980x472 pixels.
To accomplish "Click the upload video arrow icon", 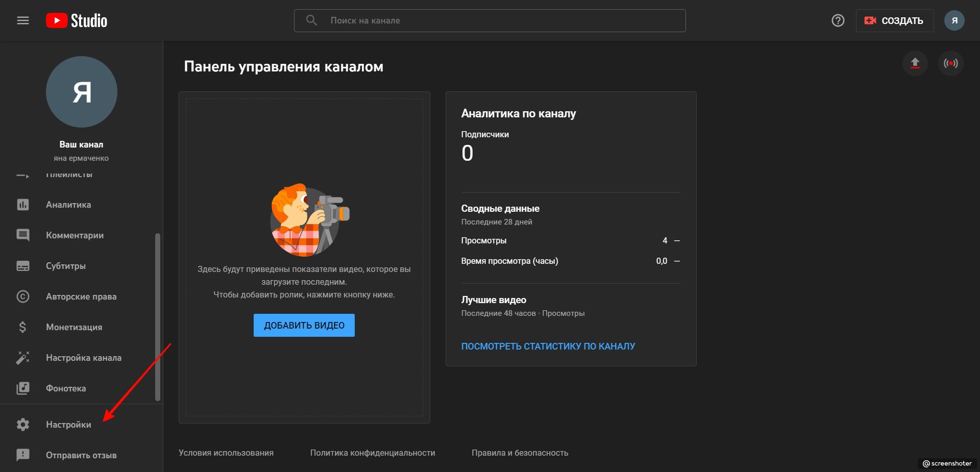I will [915, 63].
